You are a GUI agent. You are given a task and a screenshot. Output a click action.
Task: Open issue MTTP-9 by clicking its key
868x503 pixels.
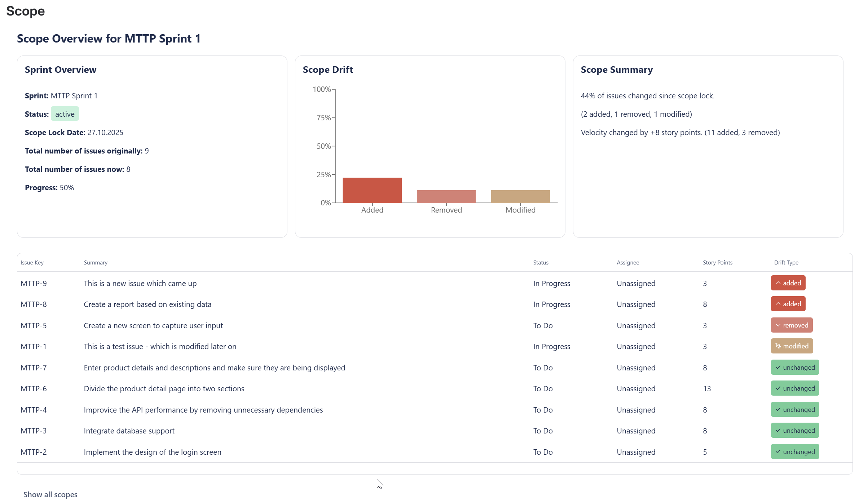(34, 283)
